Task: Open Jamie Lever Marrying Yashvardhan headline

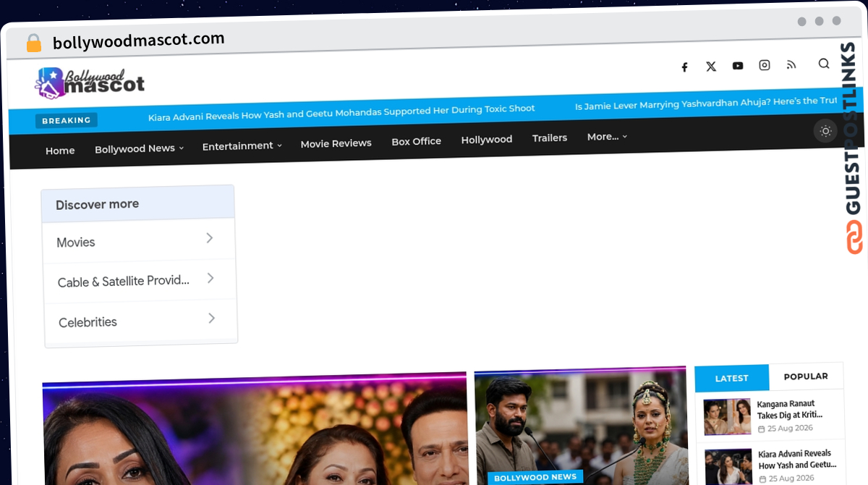Action: [x=706, y=104]
